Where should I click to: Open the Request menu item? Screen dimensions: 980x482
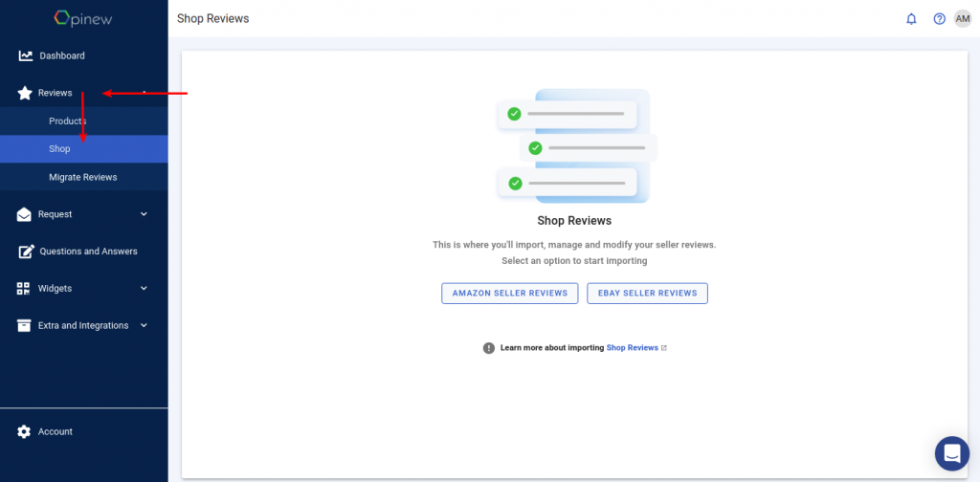84,214
